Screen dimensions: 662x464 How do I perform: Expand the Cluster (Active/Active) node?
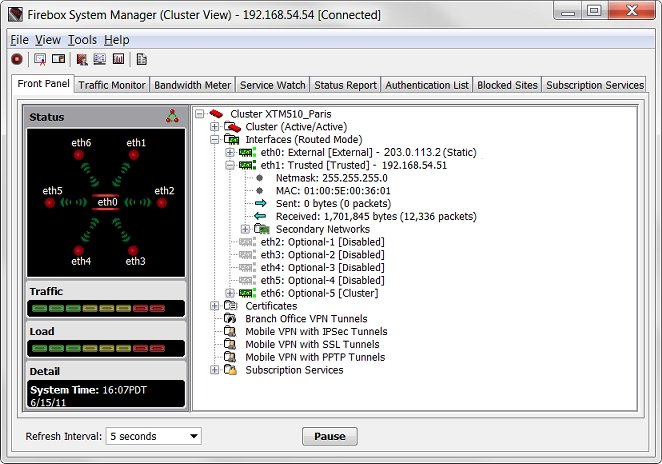[x=214, y=127]
